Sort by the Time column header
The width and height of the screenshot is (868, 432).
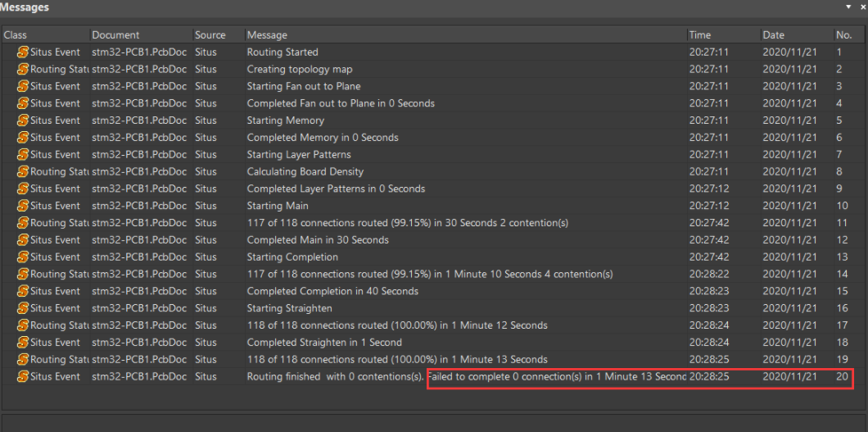(x=724, y=35)
